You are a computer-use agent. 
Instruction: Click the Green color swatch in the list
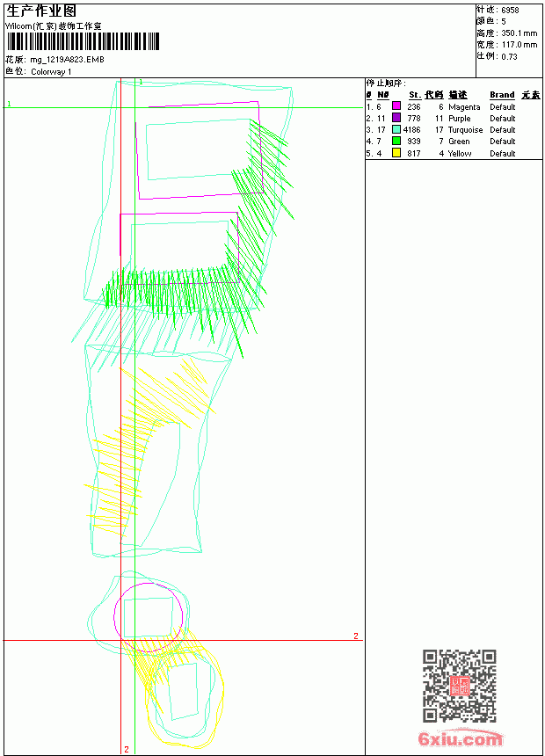(x=396, y=141)
